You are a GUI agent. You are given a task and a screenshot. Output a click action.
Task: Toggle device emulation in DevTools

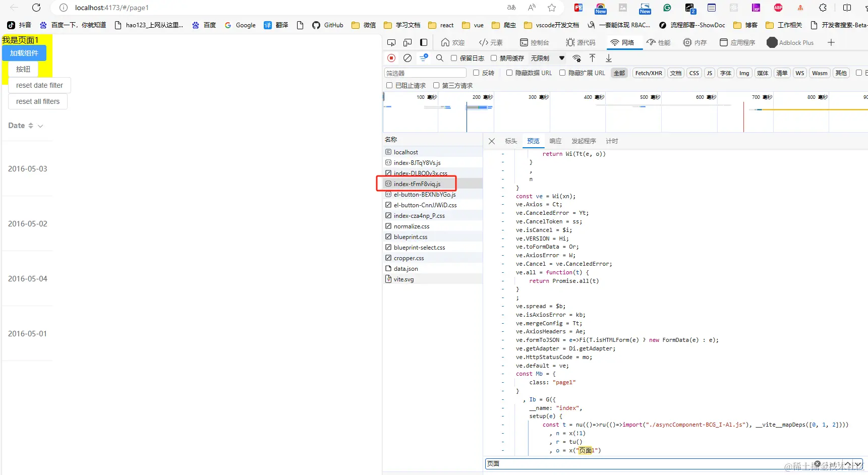click(x=408, y=43)
